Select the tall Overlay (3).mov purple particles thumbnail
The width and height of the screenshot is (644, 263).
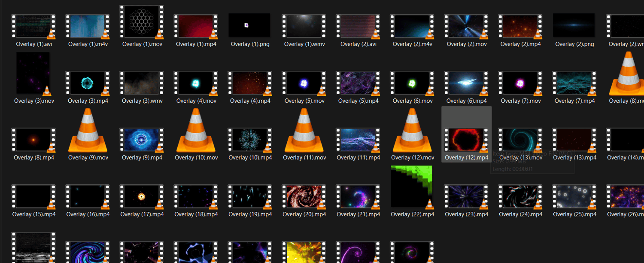click(33, 73)
